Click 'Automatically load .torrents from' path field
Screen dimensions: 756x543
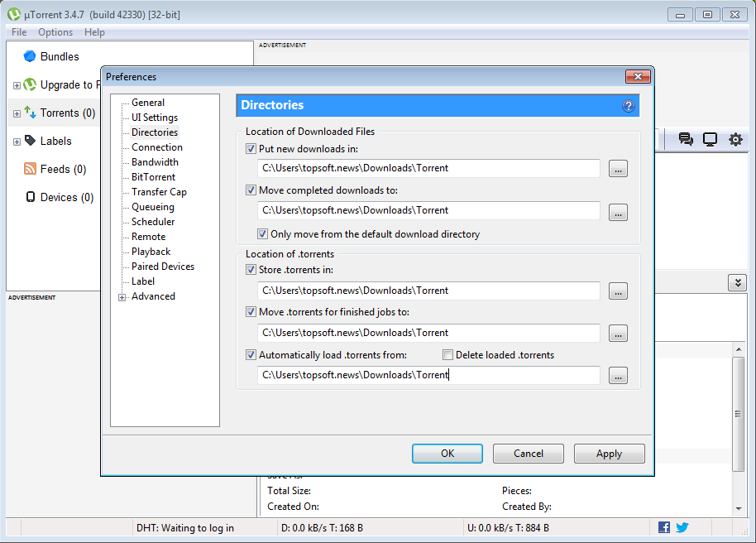pyautogui.click(x=428, y=375)
